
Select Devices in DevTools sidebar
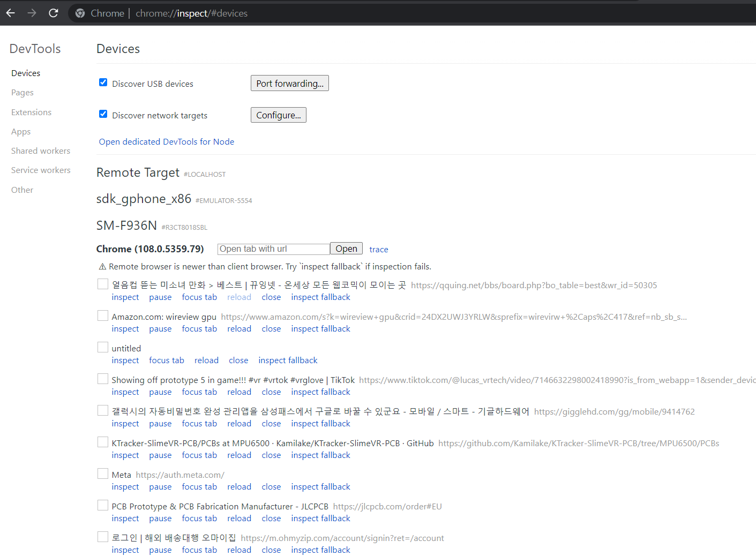pos(26,73)
